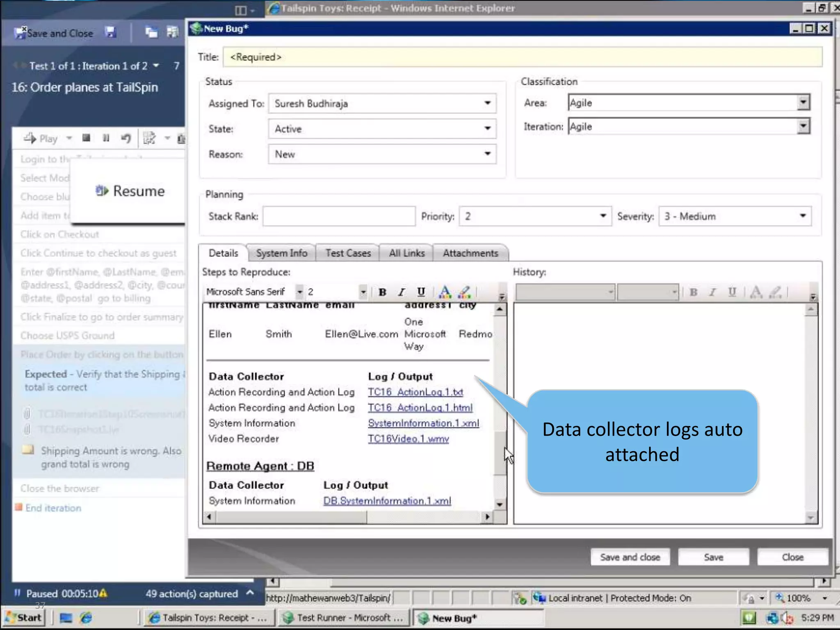Screen dimensions: 840x630
Task: Click the down arrow of Steps to Reproduce scrollbar
Action: [x=500, y=504]
